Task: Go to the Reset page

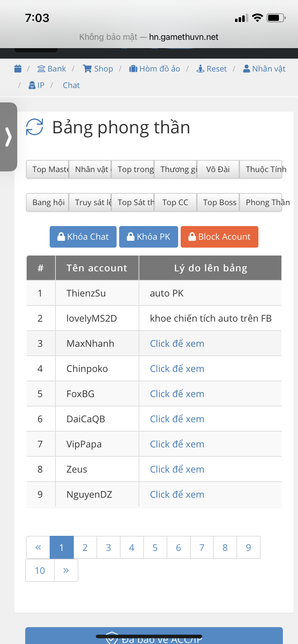Action: [x=212, y=69]
